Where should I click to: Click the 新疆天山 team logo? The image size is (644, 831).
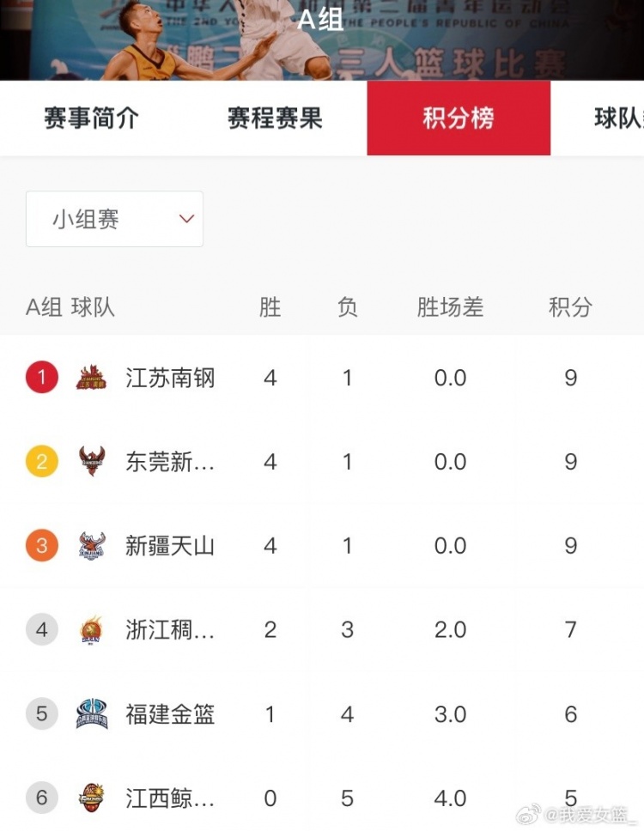tap(92, 546)
